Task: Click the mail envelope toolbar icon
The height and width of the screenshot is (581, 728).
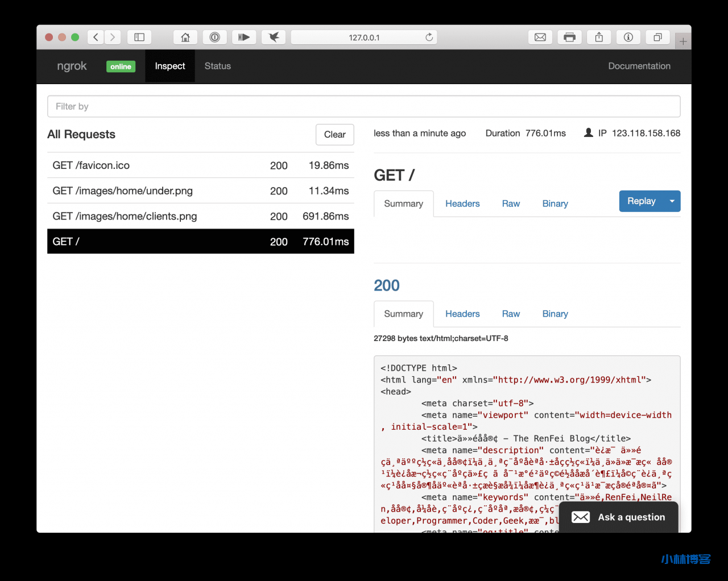Action: [540, 38]
